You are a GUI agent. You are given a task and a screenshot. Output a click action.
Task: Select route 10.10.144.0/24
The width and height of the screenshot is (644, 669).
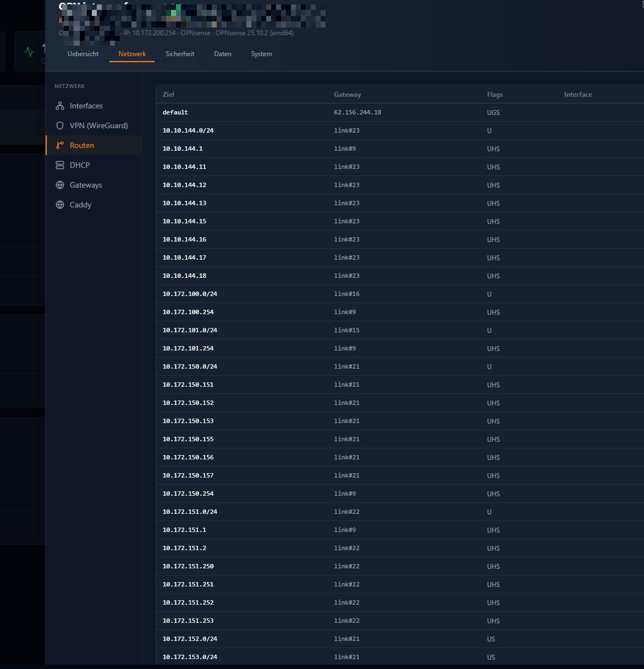[x=400, y=130]
